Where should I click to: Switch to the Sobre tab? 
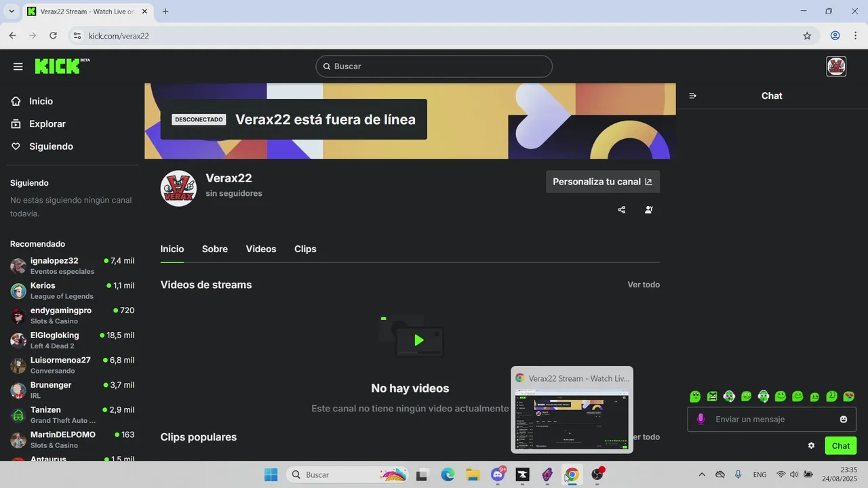[215, 249]
